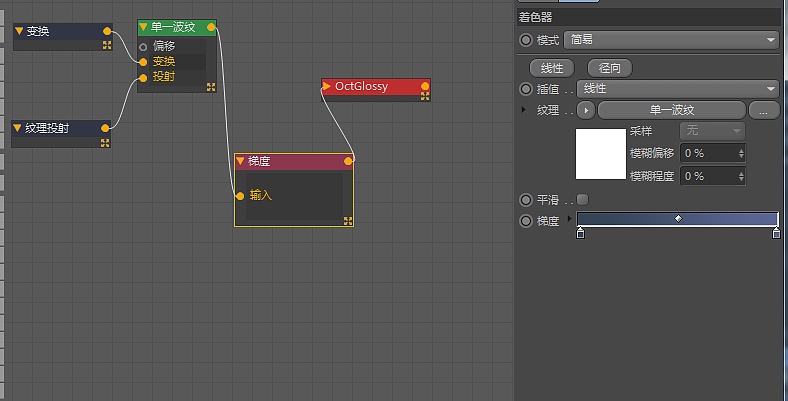
Task: Select the left gradient color knot
Action: [580, 233]
